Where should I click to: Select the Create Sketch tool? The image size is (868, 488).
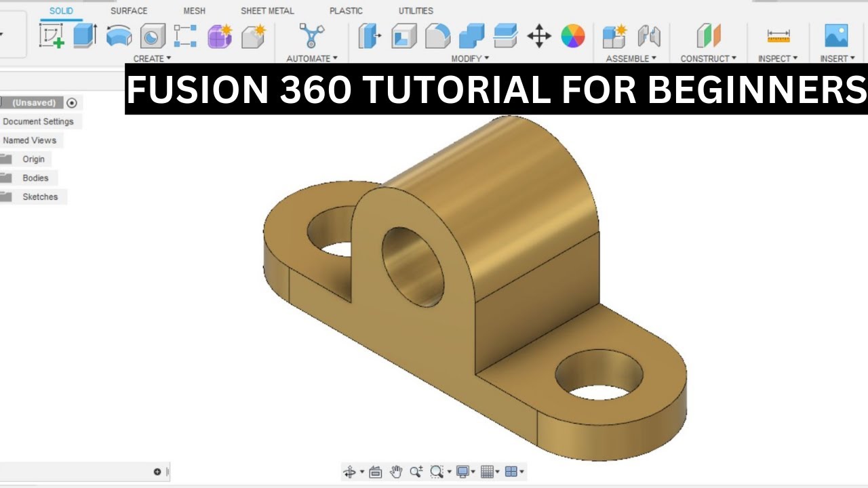tap(52, 35)
